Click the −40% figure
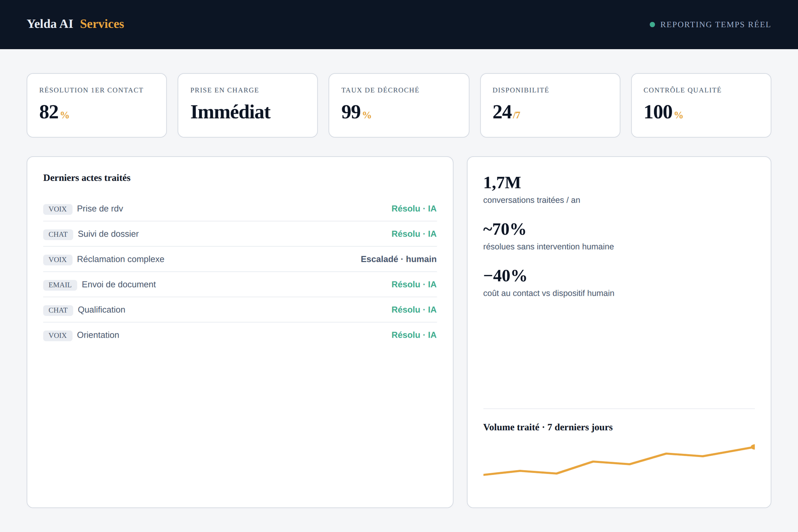This screenshot has height=532, width=798. coord(505,276)
